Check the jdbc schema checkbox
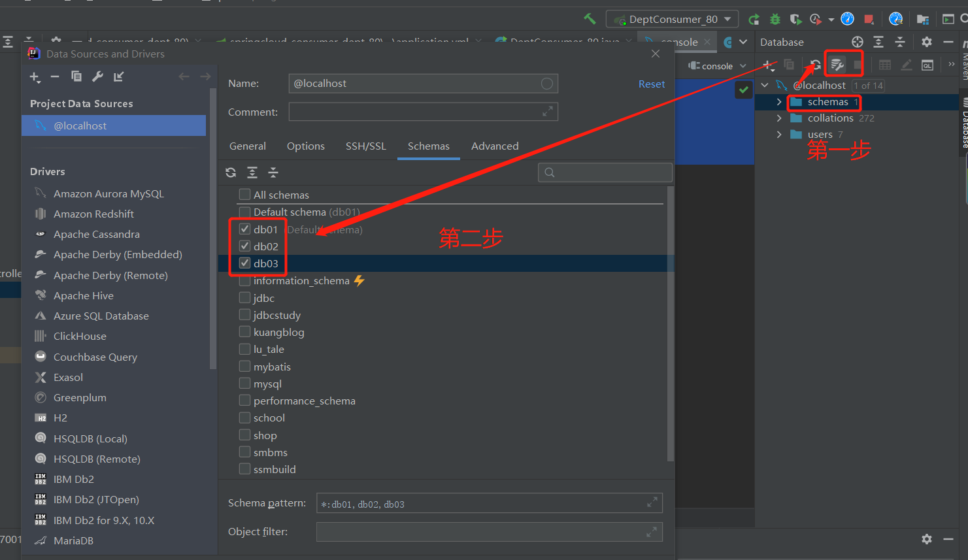The image size is (968, 560). point(245,297)
